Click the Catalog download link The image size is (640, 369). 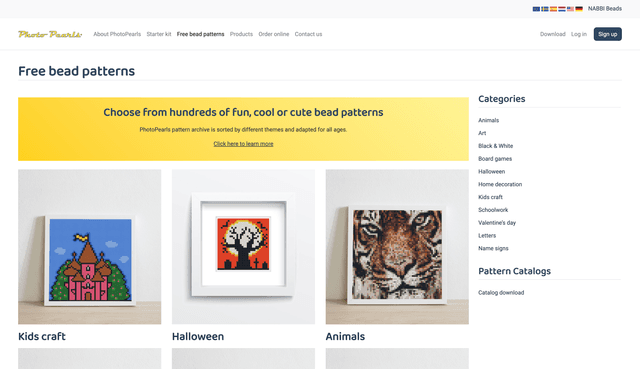click(501, 293)
